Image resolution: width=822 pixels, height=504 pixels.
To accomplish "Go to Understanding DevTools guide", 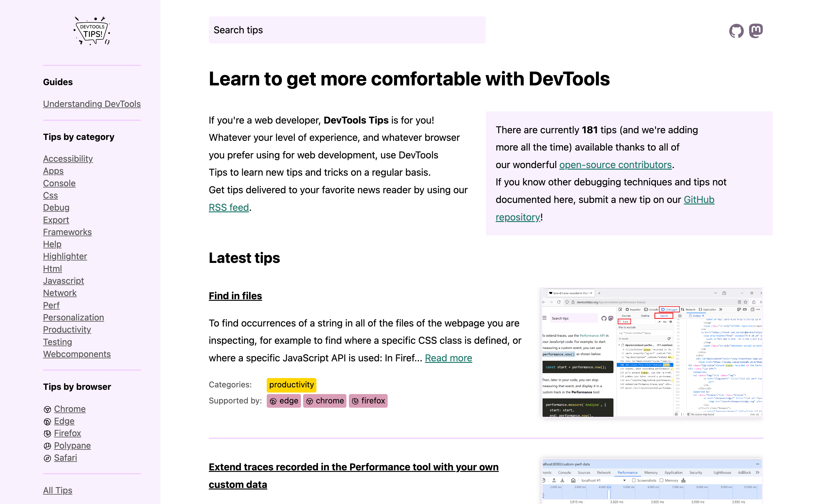I will pos(92,104).
